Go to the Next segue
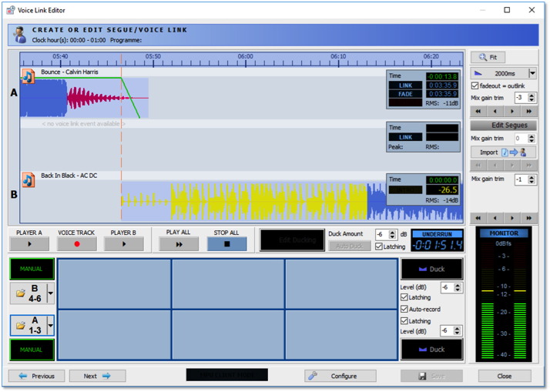Image resolution: width=550 pixels, height=392 pixels. [x=98, y=376]
